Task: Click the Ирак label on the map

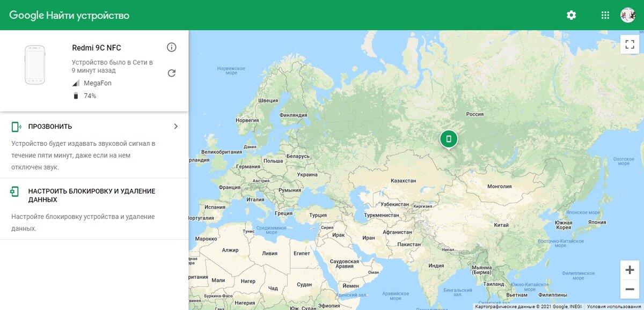Action: pos(338,235)
